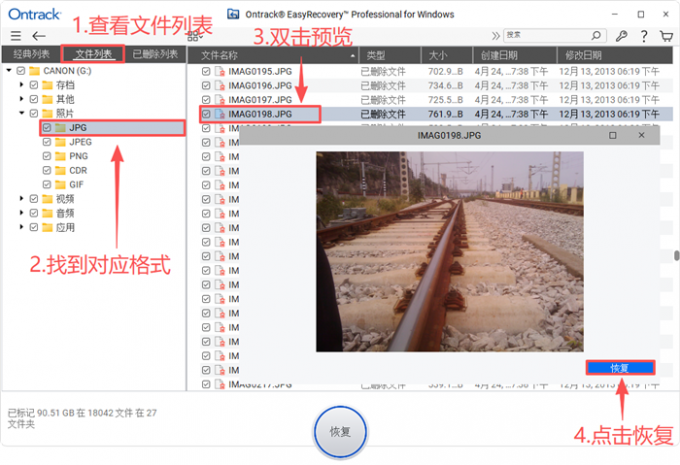
Task: Open the hamburger menu icon
Action: click(x=16, y=36)
